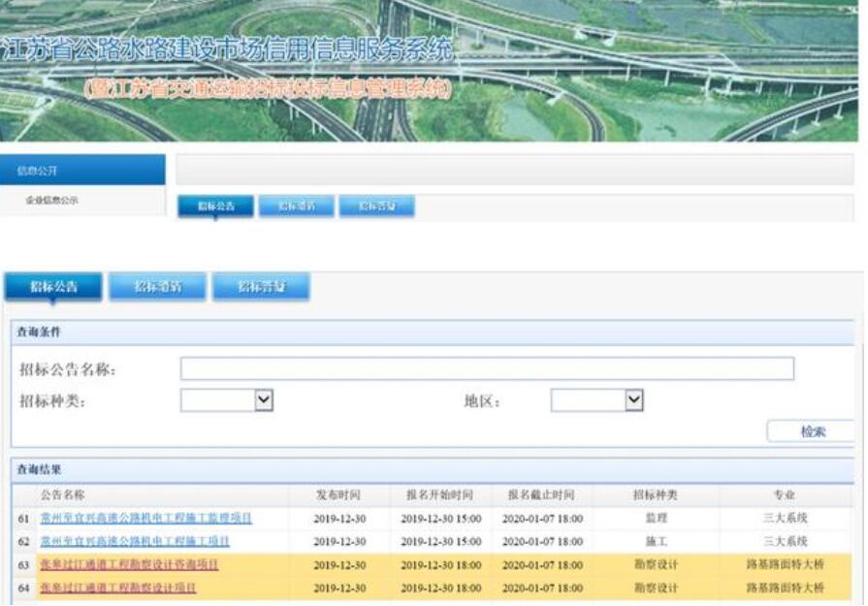Click the 检索 search button
This screenshot has width=868, height=606.
coord(811,431)
